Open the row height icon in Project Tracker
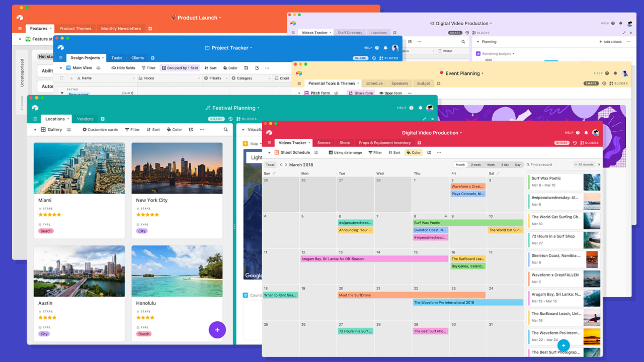The width and height of the screenshot is (644, 362). click(x=246, y=68)
